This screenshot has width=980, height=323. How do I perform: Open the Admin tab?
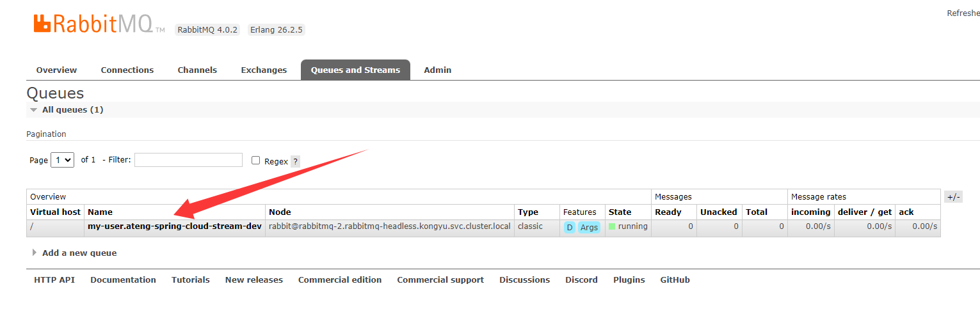tap(438, 70)
